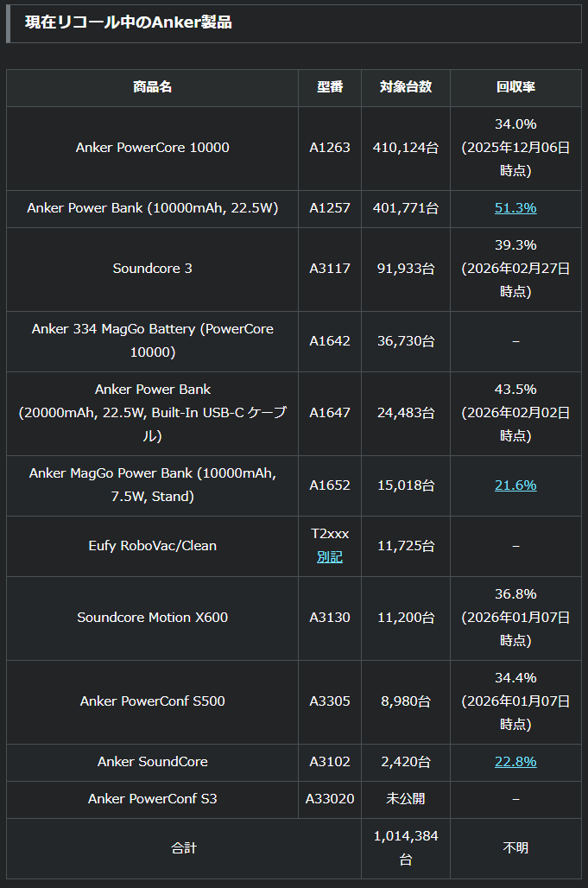Click the 型番 column header
Image resolution: width=588 pixels, height=888 pixels.
[330, 87]
